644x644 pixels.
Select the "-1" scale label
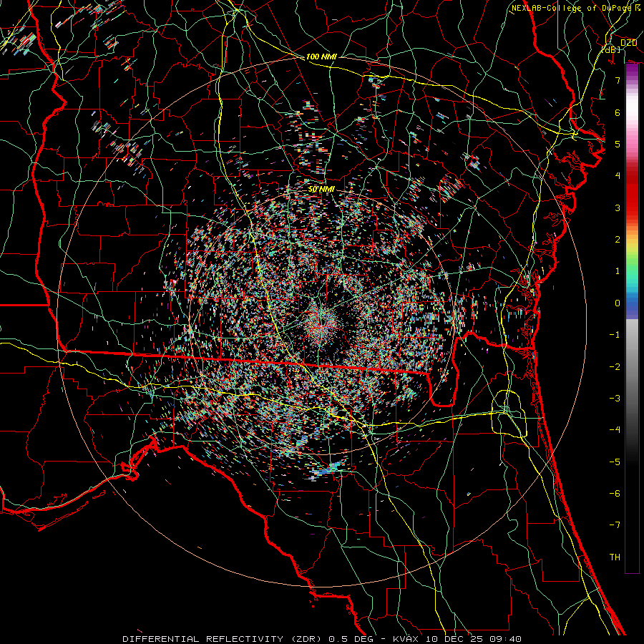(x=615, y=335)
